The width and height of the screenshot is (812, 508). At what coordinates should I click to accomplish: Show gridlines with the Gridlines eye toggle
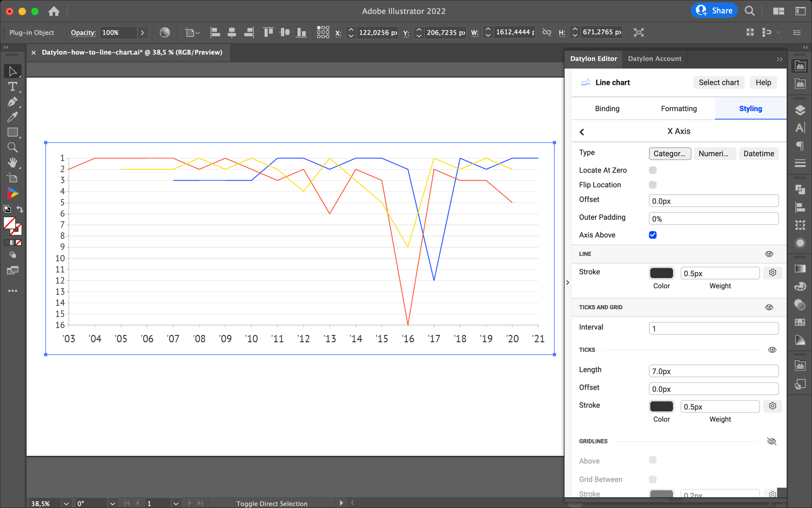(771, 441)
